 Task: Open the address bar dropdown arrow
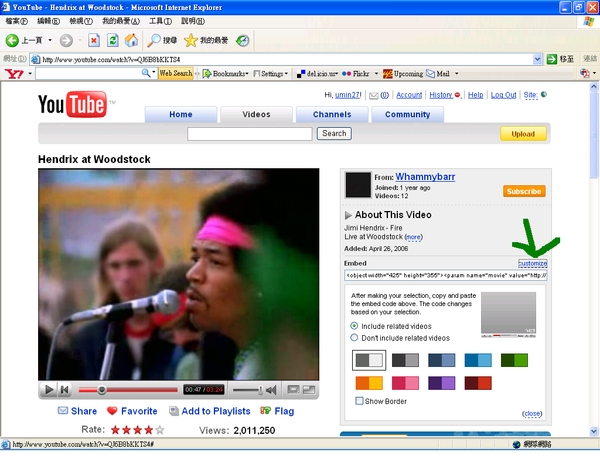(537, 59)
